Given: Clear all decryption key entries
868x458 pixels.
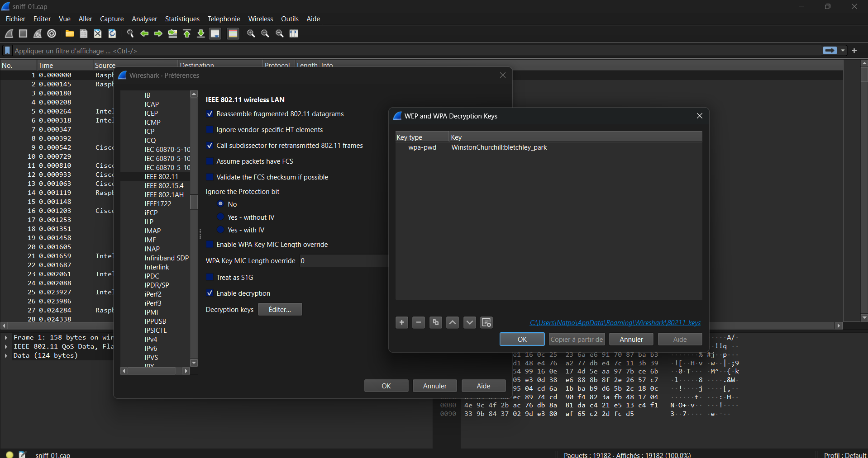Looking at the screenshot, I should (486, 322).
